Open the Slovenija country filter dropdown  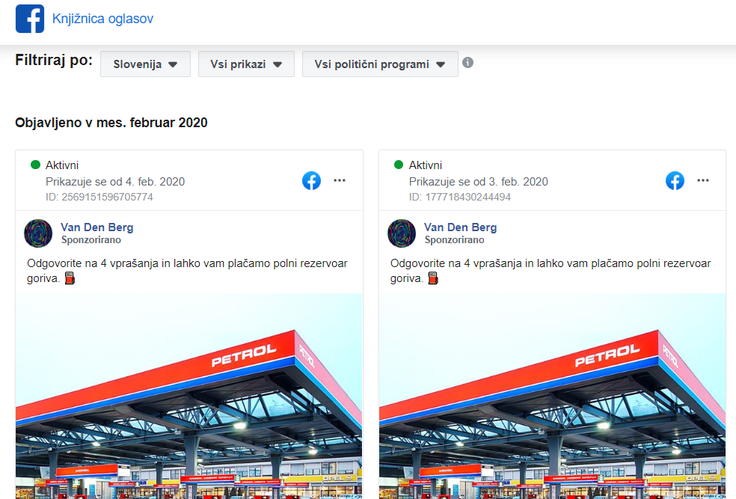(146, 64)
